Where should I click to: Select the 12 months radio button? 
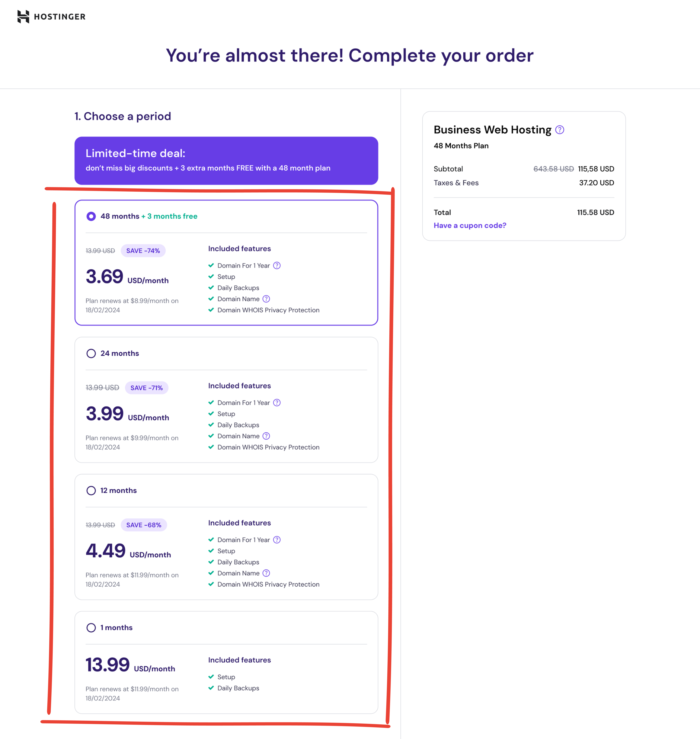tap(91, 490)
